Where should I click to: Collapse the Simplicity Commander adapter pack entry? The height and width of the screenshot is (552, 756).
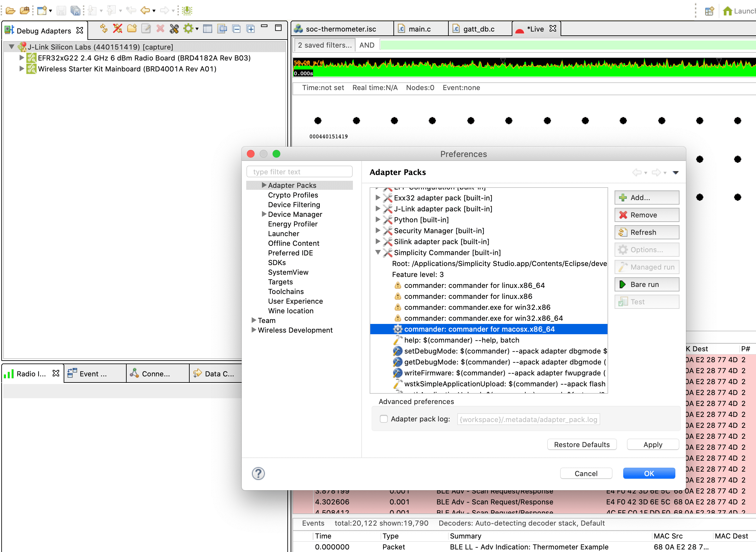click(378, 253)
